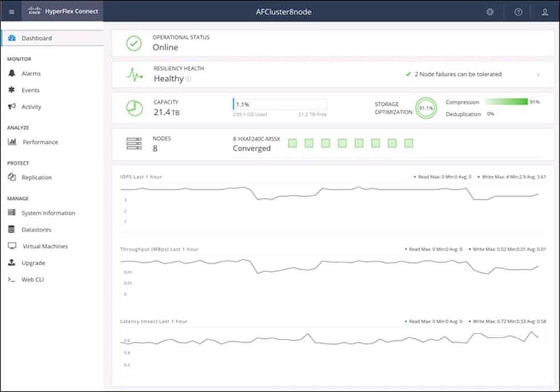Screen dimensions: 560x392
Task: Click '2 Node failures can be tolerated'
Action: pyautogui.click(x=458, y=74)
